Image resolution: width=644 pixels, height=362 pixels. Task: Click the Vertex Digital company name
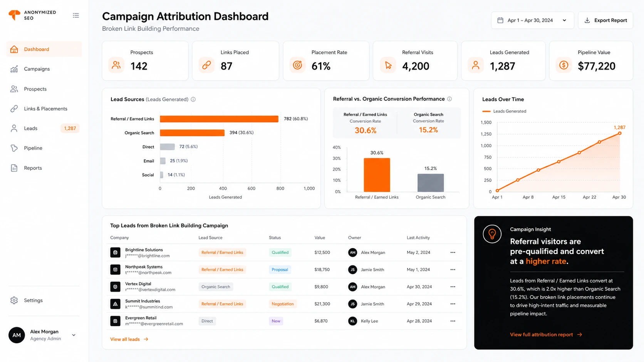pyautogui.click(x=138, y=284)
